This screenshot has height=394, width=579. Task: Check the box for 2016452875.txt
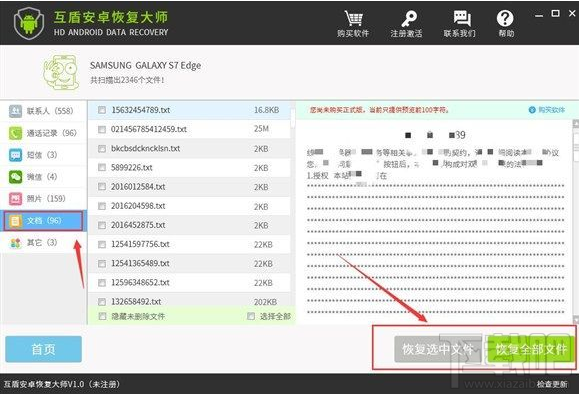tap(102, 225)
